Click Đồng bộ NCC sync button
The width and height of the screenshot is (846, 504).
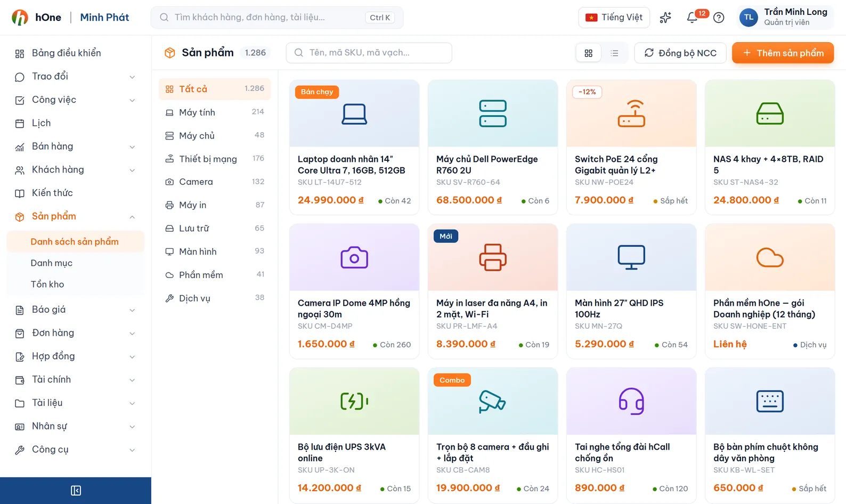click(x=680, y=53)
